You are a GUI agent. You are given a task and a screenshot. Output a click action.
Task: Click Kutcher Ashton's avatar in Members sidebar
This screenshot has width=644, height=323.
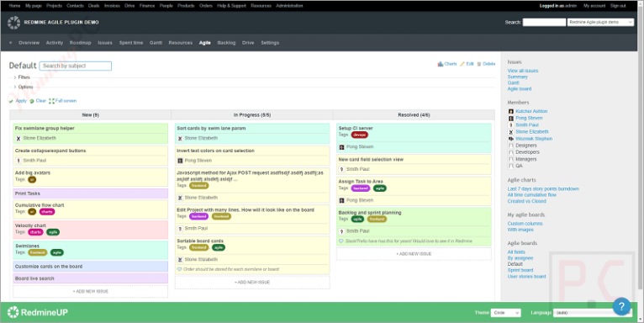point(511,111)
